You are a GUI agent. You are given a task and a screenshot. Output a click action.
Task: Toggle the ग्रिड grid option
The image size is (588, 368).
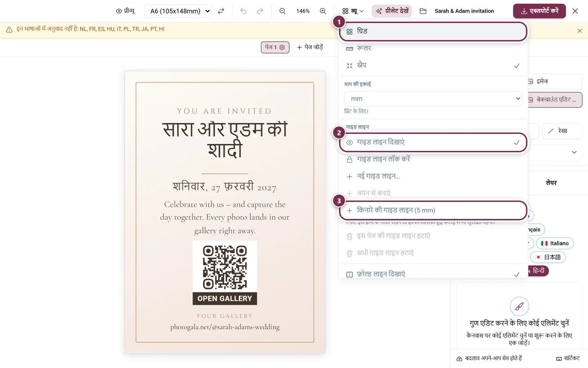(x=433, y=31)
